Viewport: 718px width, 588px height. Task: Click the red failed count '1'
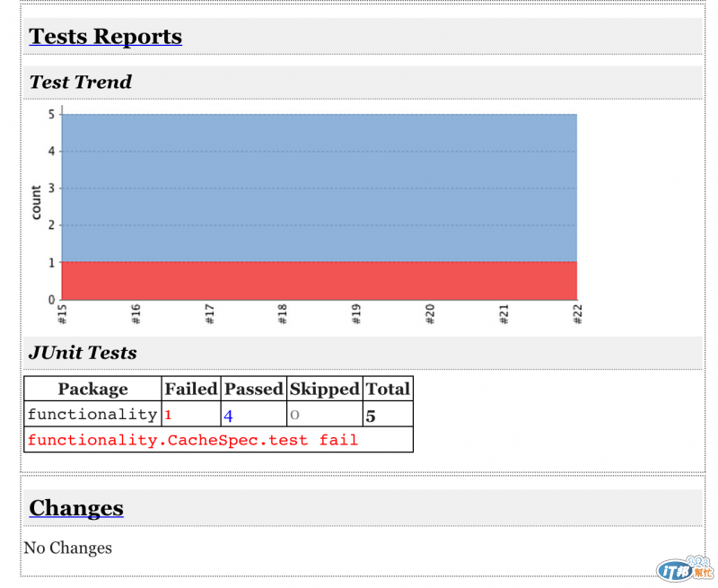pos(168,415)
